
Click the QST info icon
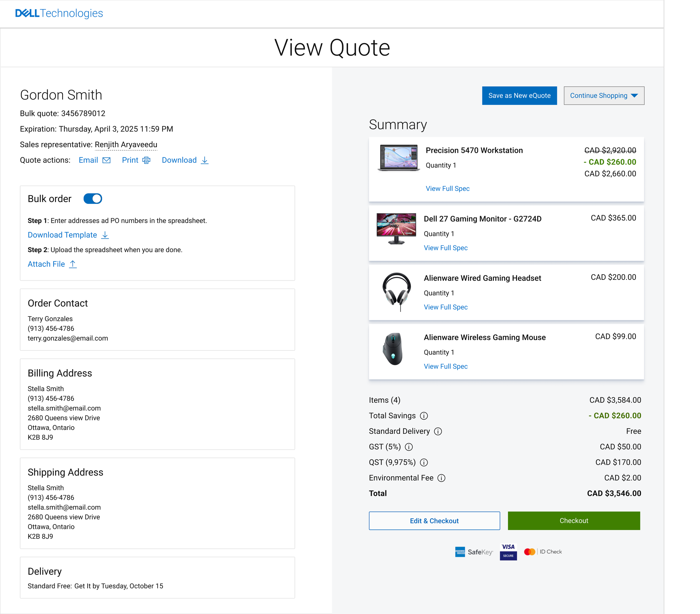[x=424, y=462]
